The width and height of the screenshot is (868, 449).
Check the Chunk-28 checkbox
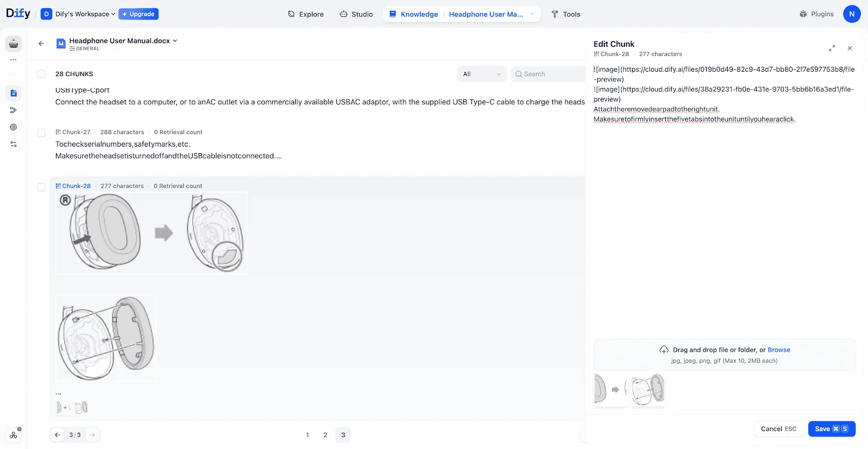pyautogui.click(x=41, y=187)
